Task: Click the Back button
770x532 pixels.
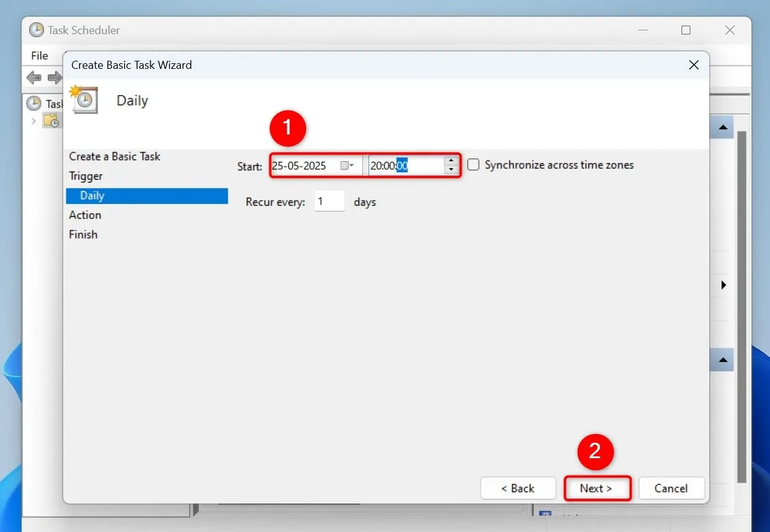Action: [x=518, y=488]
